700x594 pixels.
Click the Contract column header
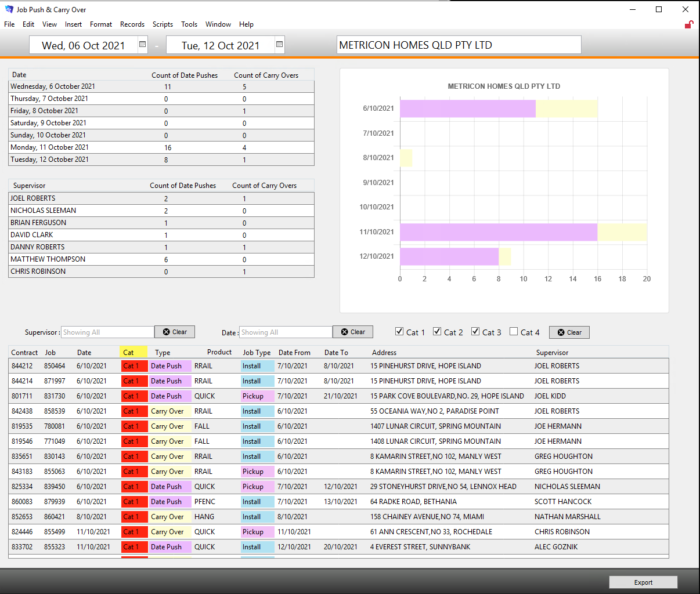24,352
